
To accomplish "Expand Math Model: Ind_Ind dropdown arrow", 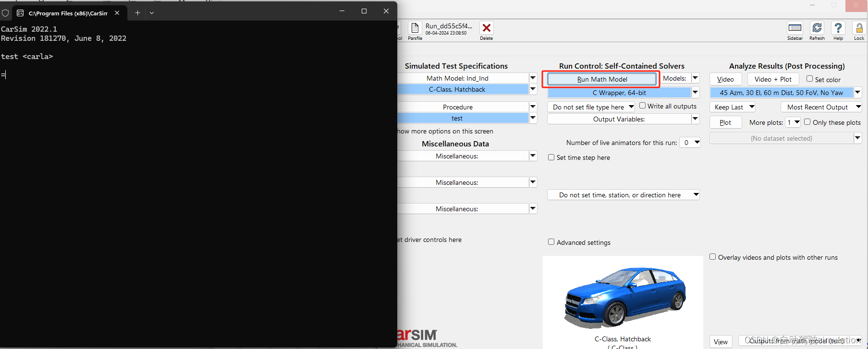I will click(x=533, y=78).
